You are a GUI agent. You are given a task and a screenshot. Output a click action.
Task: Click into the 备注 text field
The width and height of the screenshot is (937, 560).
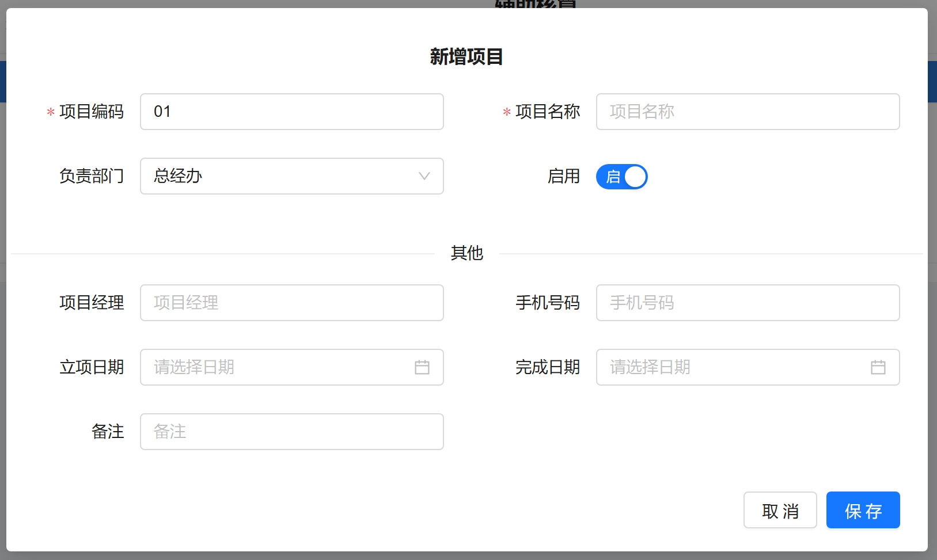(x=291, y=432)
